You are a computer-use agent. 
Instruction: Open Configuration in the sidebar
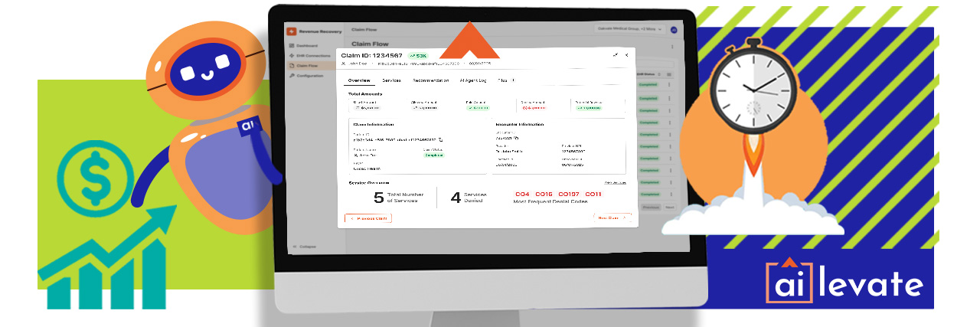point(306,76)
